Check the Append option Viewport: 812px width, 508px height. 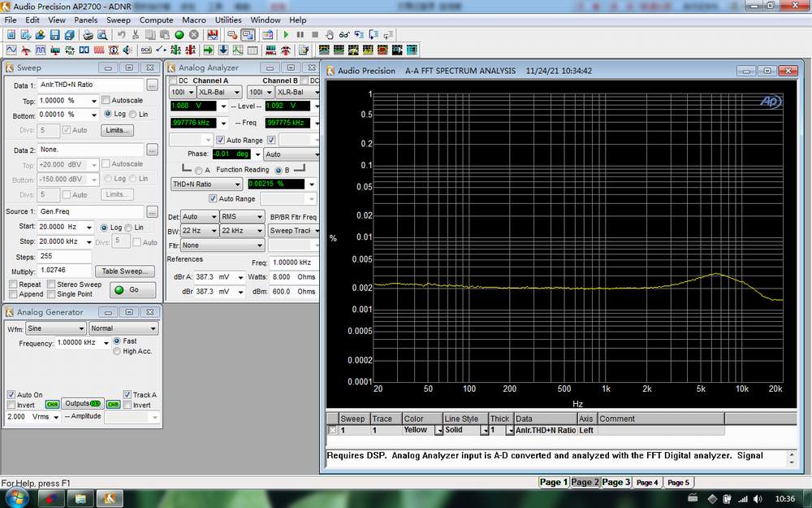point(13,294)
